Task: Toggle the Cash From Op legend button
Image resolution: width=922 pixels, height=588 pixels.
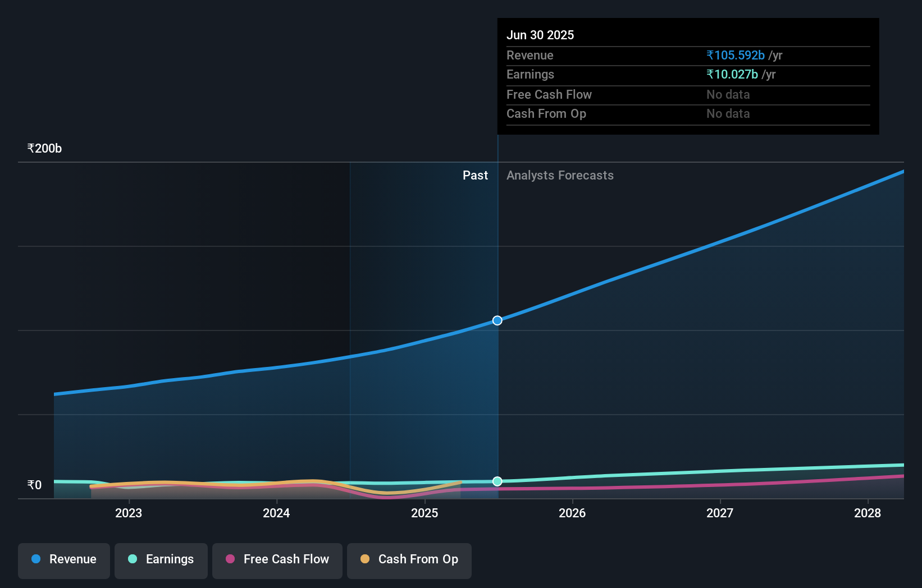Action: [x=409, y=561]
